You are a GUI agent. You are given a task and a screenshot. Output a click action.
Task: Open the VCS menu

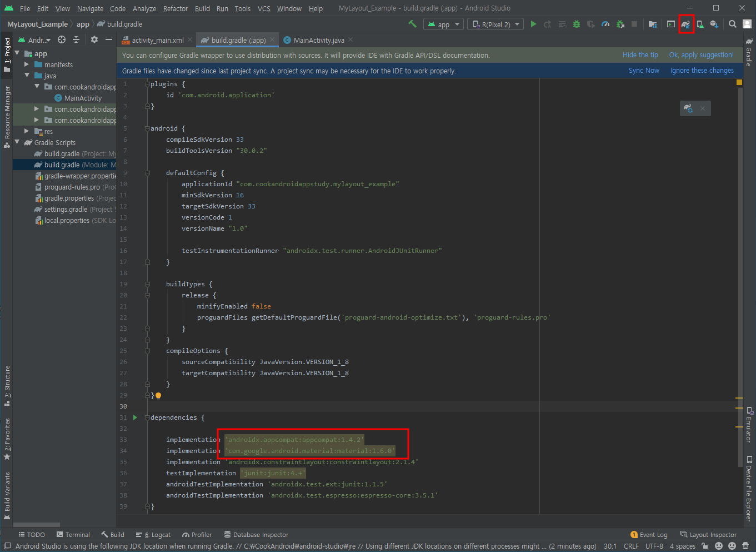click(264, 8)
